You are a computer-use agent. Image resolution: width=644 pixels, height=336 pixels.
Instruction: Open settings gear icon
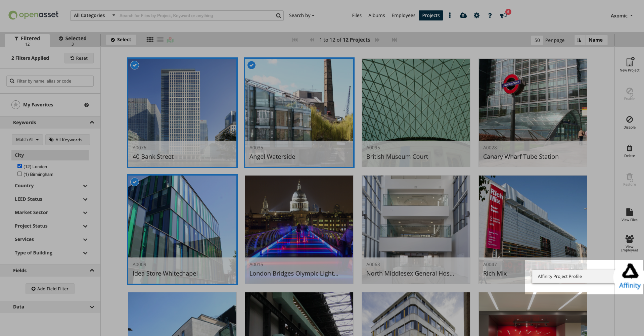476,15
